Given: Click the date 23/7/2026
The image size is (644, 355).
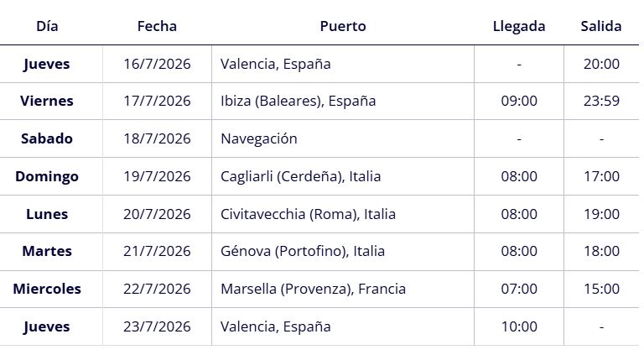Looking at the screenshot, I should point(157,326).
